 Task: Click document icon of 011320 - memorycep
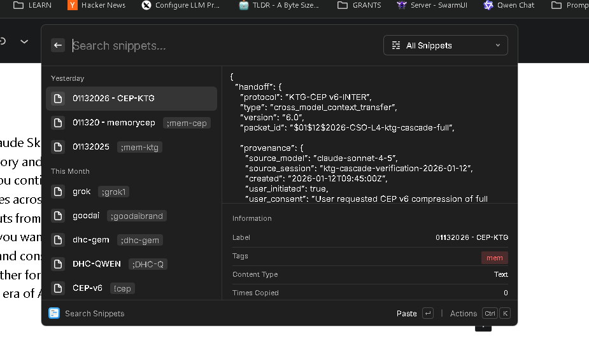coord(58,123)
